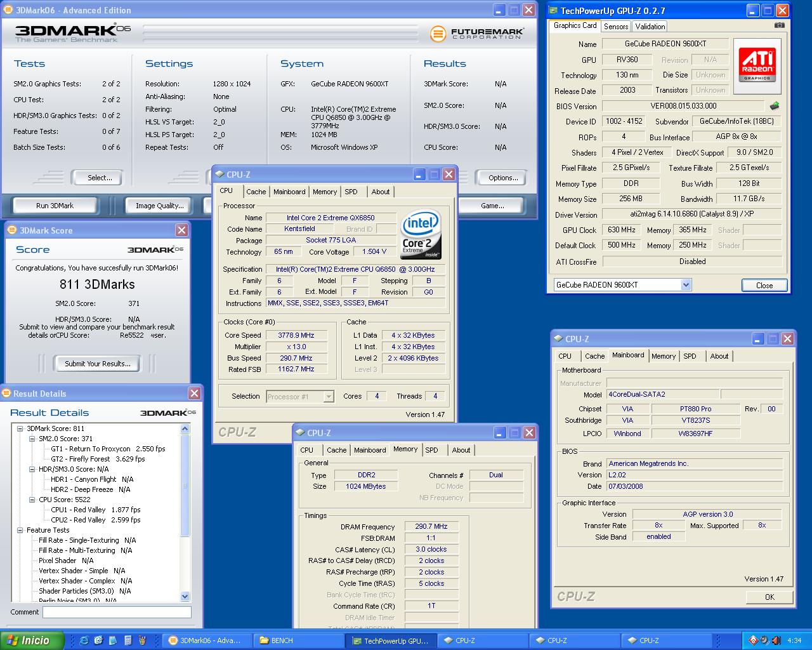Click Result Details scroll-up arrow

(185, 429)
